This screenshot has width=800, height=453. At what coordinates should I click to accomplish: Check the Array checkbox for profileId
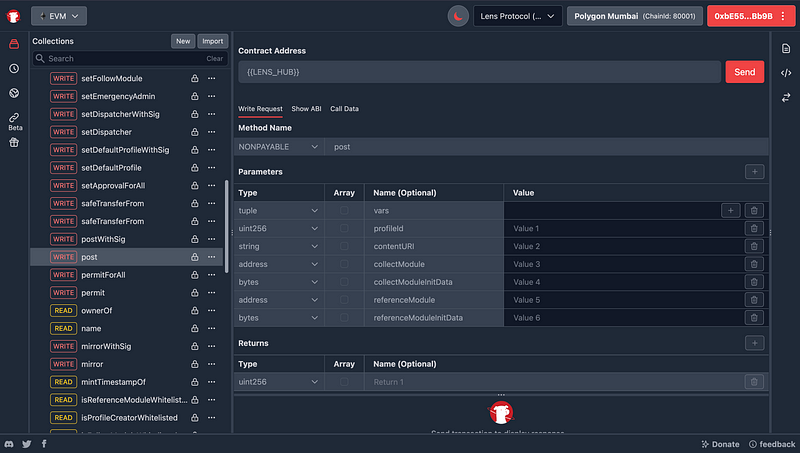[x=344, y=229]
